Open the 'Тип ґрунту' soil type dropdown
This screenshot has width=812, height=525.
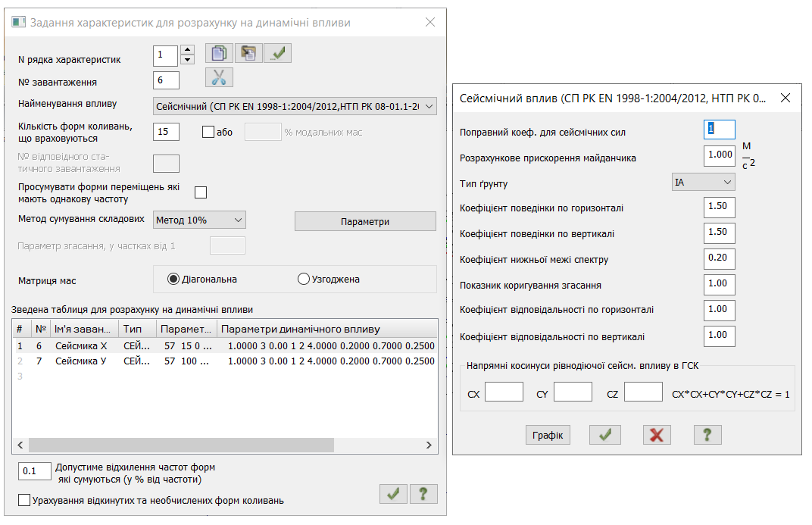704,183
